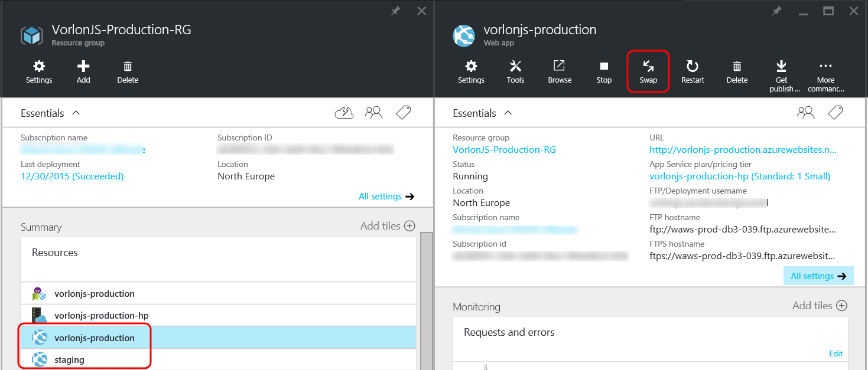
Task: Stop the vorlonjs-production web app
Action: click(x=603, y=71)
